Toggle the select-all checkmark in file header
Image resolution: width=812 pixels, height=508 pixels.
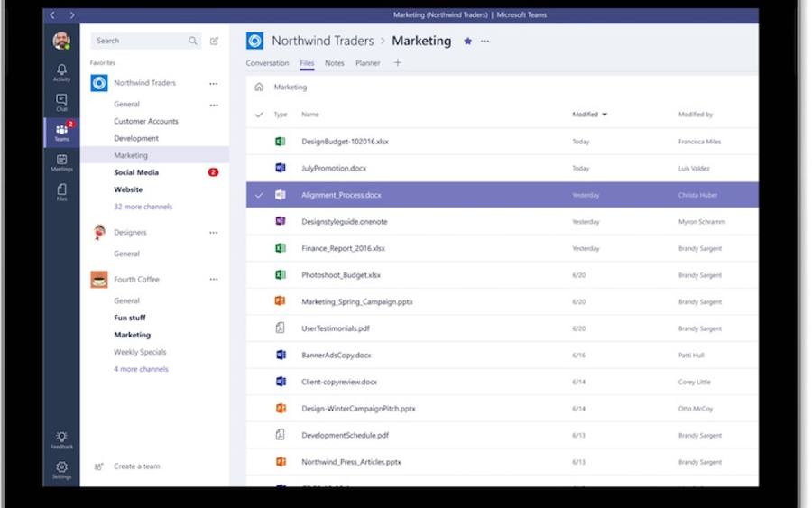[259, 115]
